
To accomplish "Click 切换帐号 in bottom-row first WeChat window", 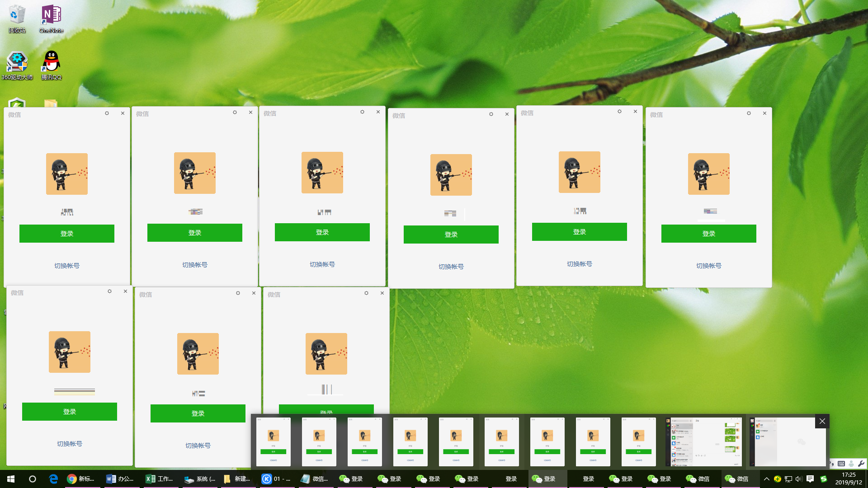I will coord(70,444).
